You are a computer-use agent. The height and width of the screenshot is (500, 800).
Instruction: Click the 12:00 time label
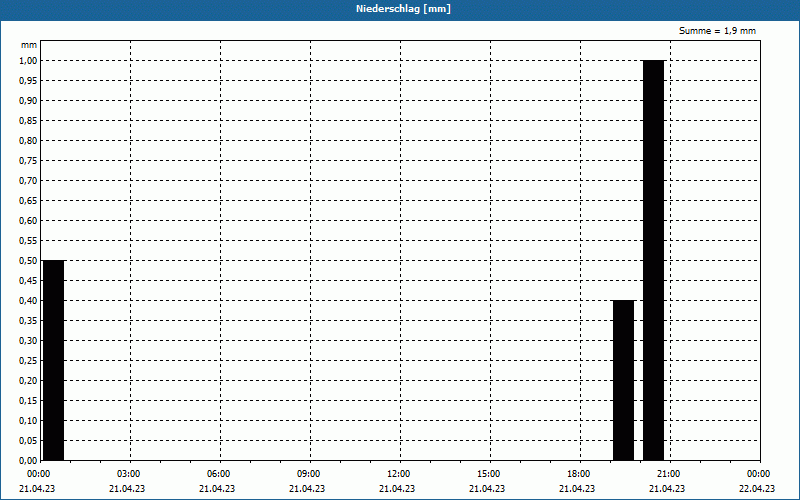(398, 474)
